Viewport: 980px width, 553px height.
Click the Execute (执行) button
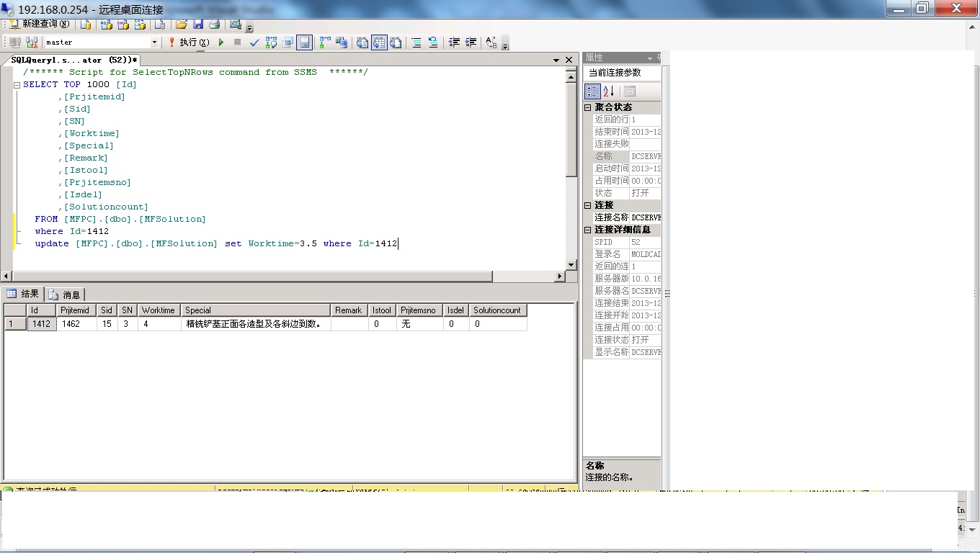coord(189,42)
